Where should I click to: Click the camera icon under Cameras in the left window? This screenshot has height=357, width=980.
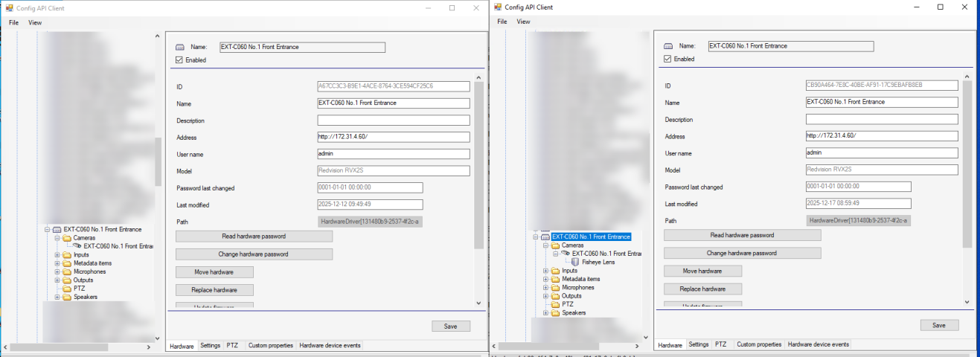click(x=77, y=246)
